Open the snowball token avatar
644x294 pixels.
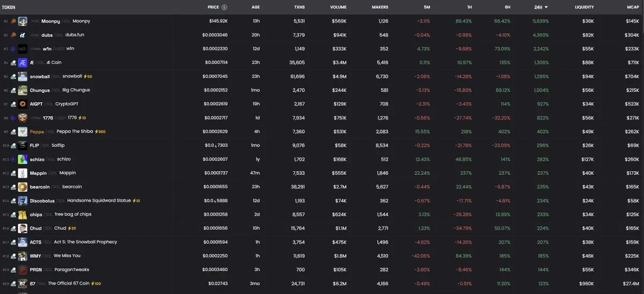(23, 77)
